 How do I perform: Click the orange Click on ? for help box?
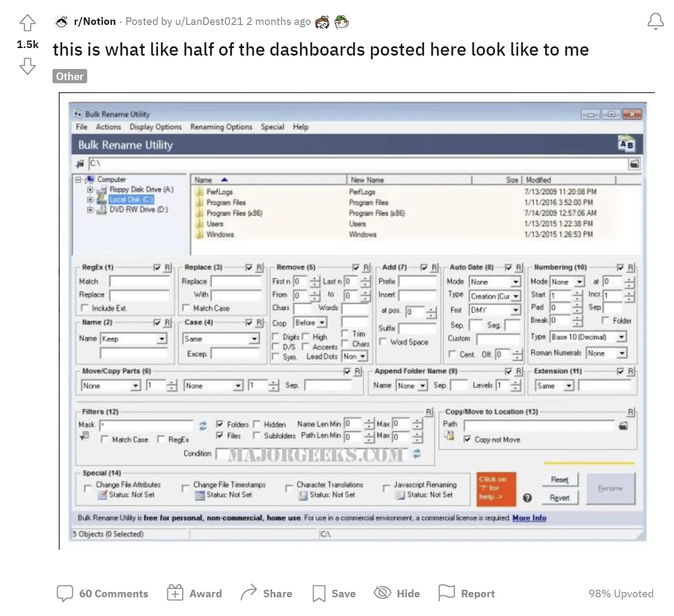pos(496,489)
